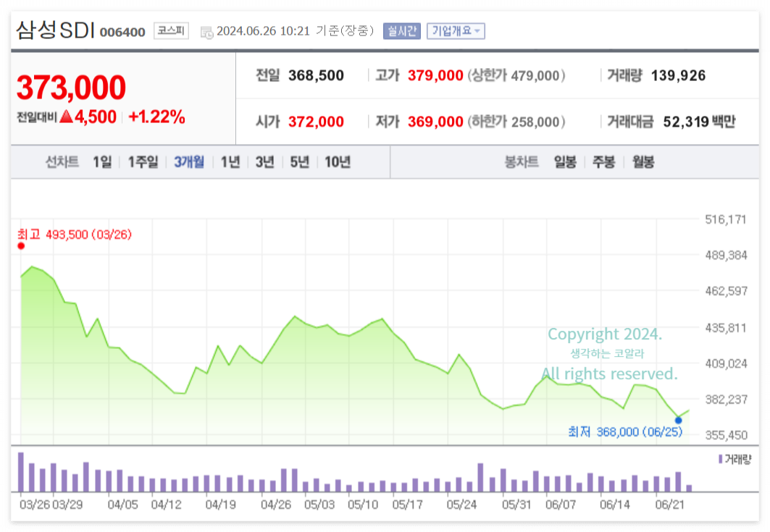This screenshot has height=532, width=770.
Task: Click the red 최고 marker dot
Action: click(21, 245)
